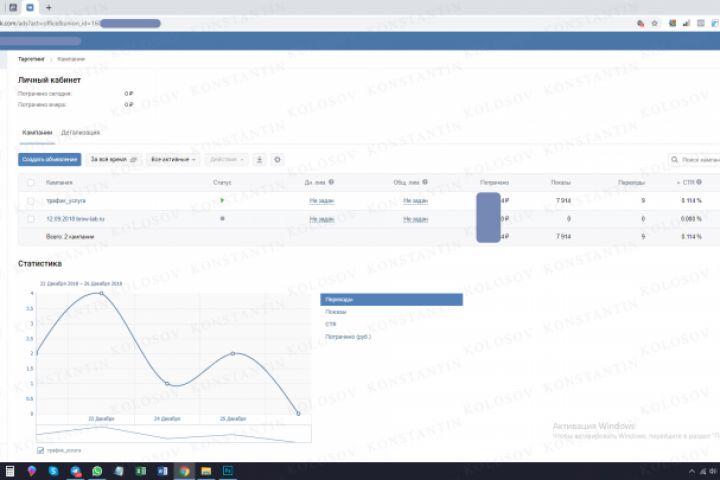Image resolution: width=720 pixels, height=480 pixels.
Task: Click the help icon beside CTR column
Action: point(699,182)
